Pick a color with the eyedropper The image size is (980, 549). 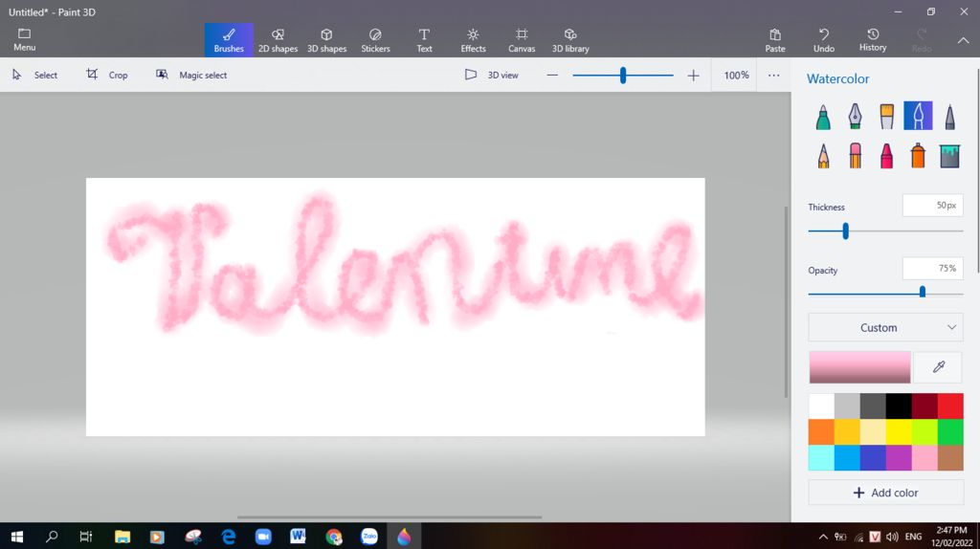(938, 366)
